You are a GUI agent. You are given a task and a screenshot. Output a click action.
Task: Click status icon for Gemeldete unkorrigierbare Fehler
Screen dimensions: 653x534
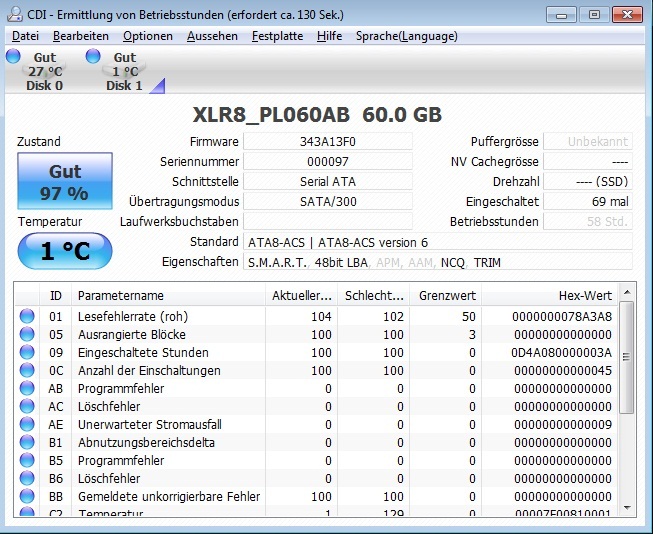27,496
